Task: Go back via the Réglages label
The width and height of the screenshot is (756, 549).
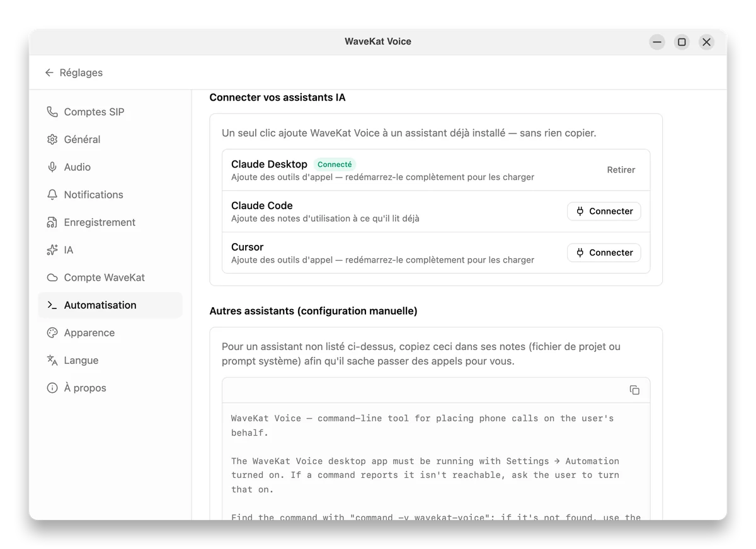Action: tap(81, 72)
